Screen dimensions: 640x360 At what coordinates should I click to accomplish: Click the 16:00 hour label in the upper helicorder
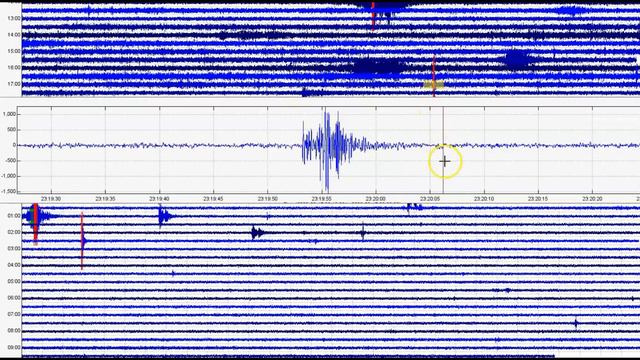tap(14, 67)
